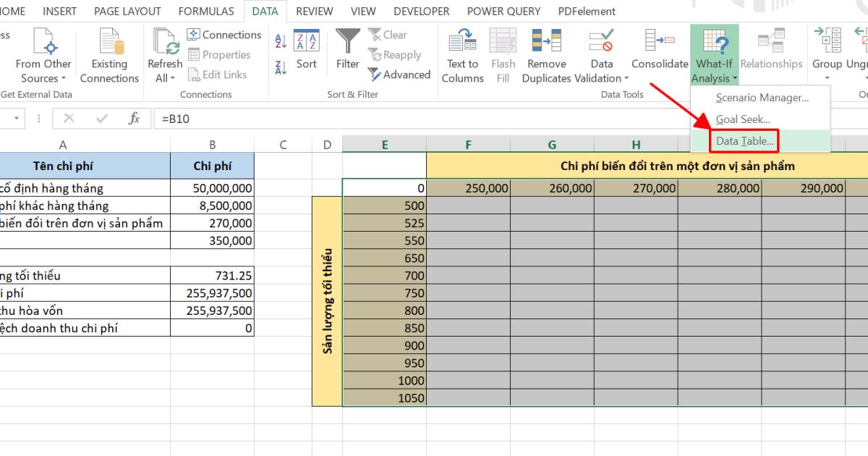Switch to the FORMULAS ribbon tab

coord(205,11)
